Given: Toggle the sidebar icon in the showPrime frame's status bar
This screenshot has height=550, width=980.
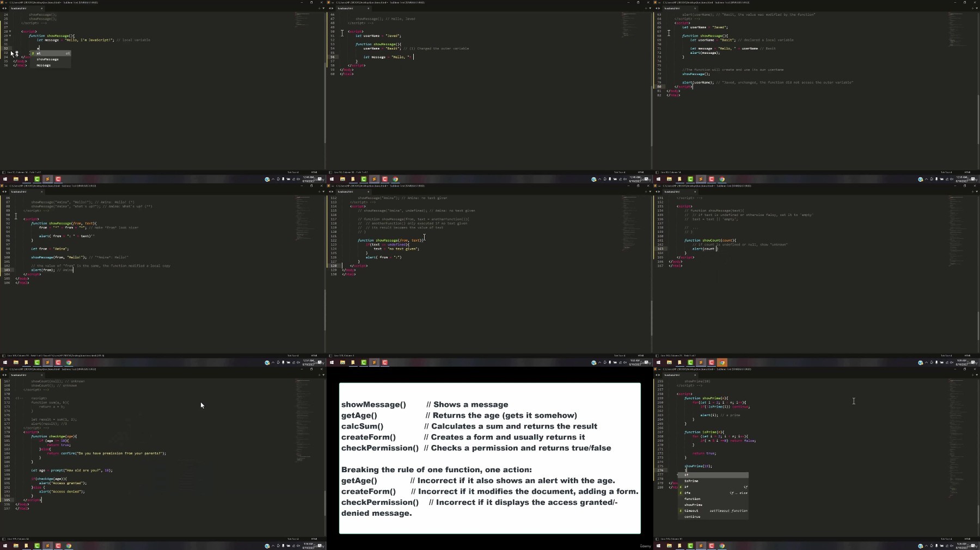Looking at the screenshot, I should [x=657, y=539].
